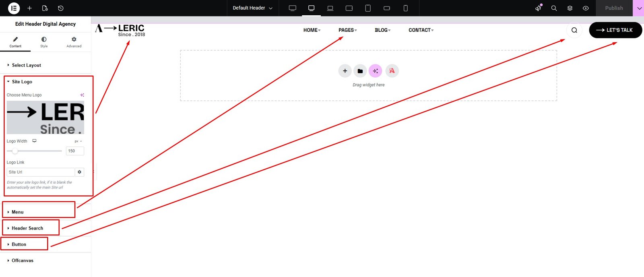Toggle page preview with the eye icon
Screen dimensions: 644x277
point(586,8)
